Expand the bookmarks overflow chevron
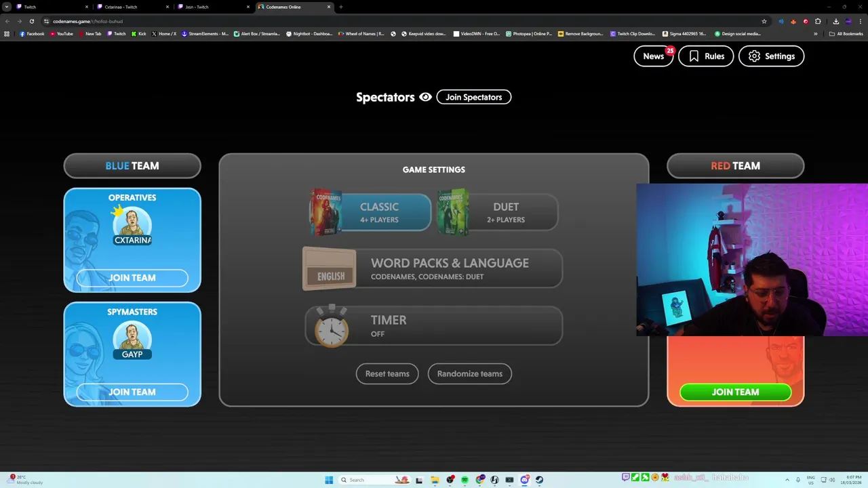 tap(816, 33)
